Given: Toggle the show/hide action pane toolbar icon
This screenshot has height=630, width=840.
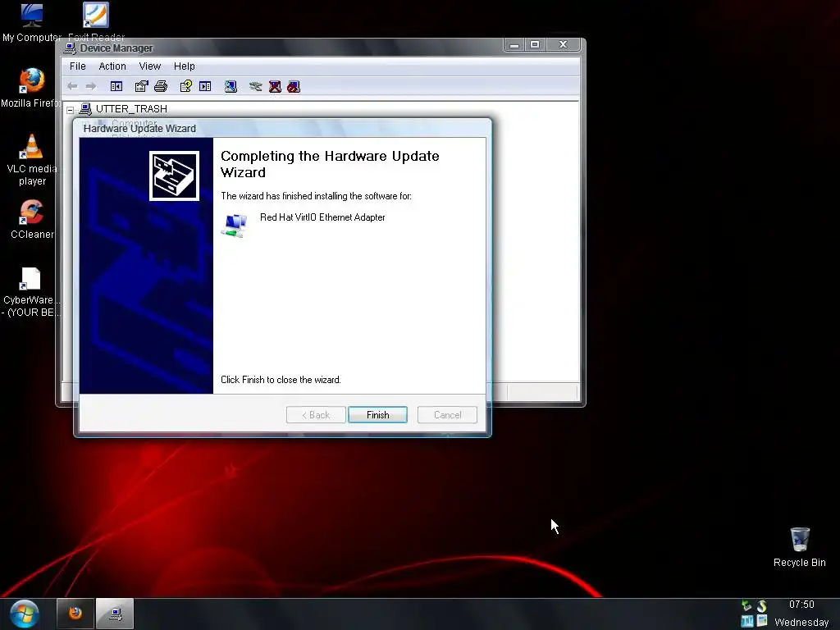Looking at the screenshot, I should [205, 86].
